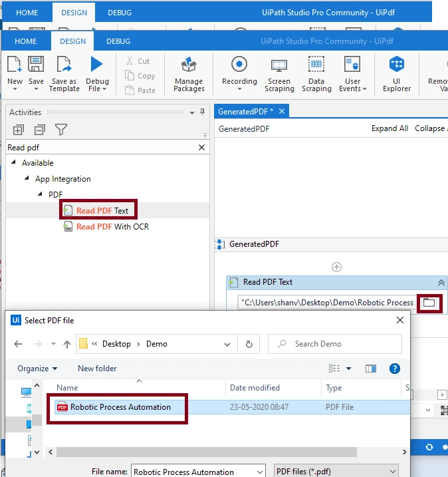448x477 pixels.
Task: Collapse the Available tree node
Action: coord(13,162)
